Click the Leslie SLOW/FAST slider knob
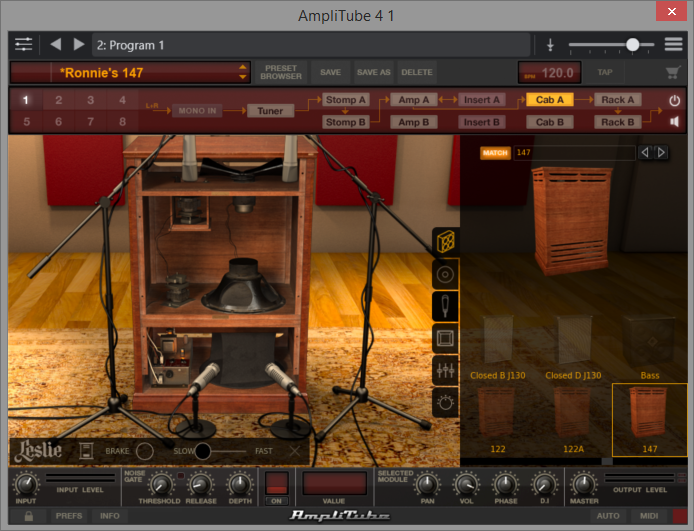694x531 pixels. click(x=203, y=451)
